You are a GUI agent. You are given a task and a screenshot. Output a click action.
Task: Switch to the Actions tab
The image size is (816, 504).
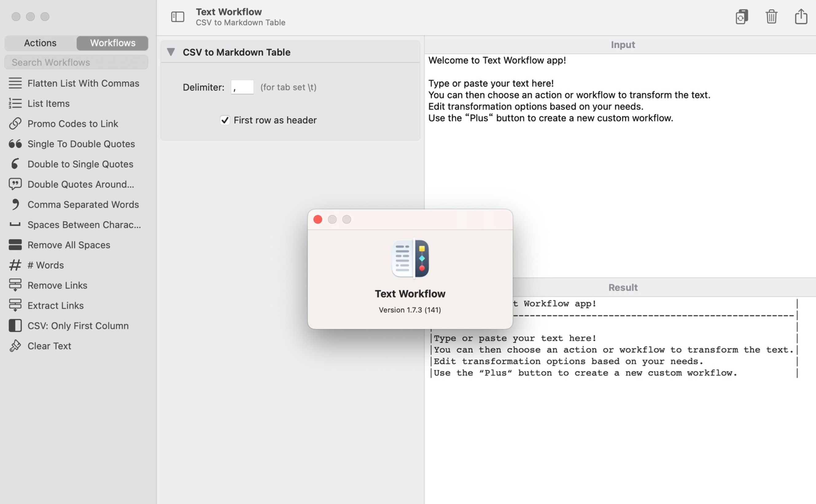click(40, 43)
